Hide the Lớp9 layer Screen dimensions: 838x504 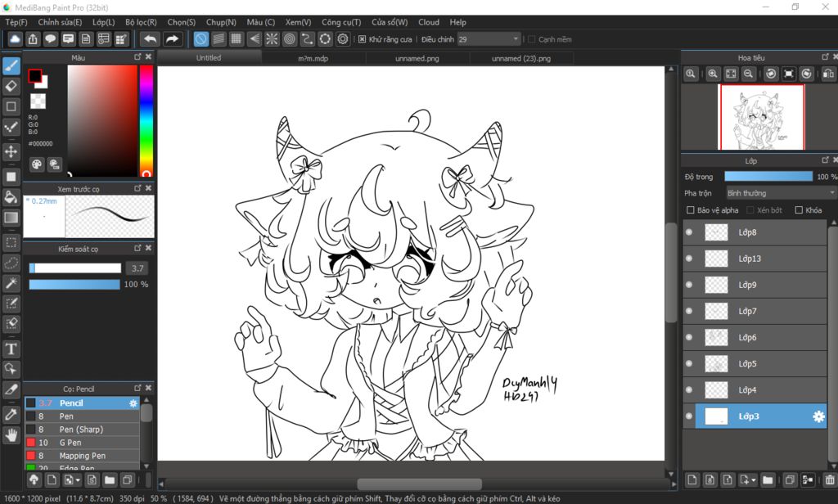[x=689, y=285]
